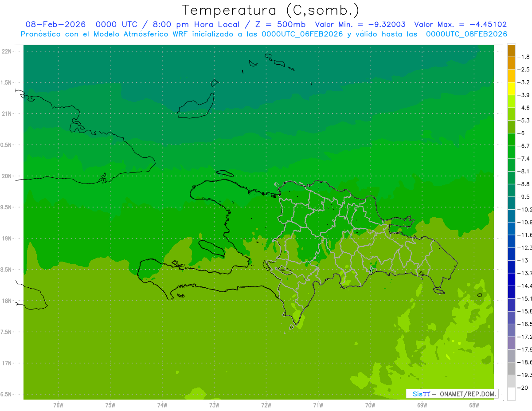Click the lime swatch between -3.9 and -4.6
Image resolution: width=532 pixels, height=411 pixels.
point(511,102)
